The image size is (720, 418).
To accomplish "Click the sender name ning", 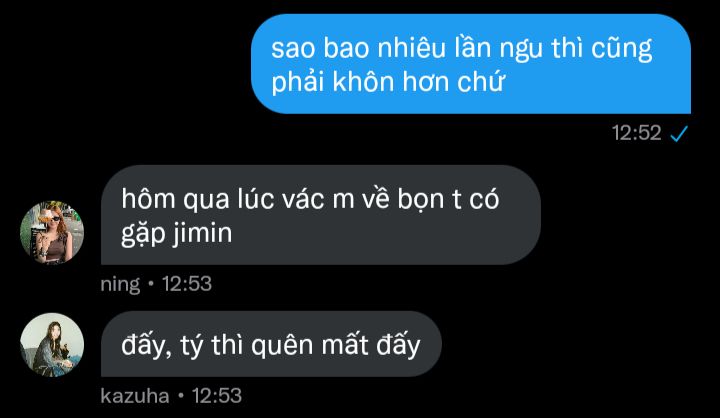I will (x=120, y=284).
